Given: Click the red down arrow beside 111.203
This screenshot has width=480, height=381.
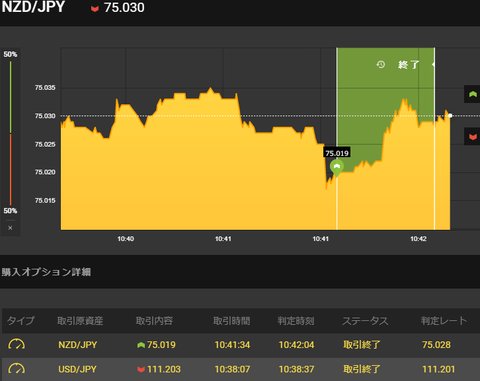Looking at the screenshot, I should tap(141, 369).
